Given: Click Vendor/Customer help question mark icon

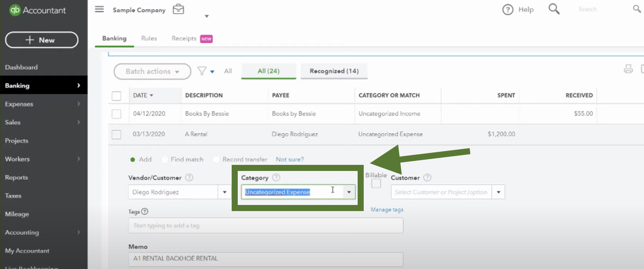Looking at the screenshot, I should click(x=189, y=177).
